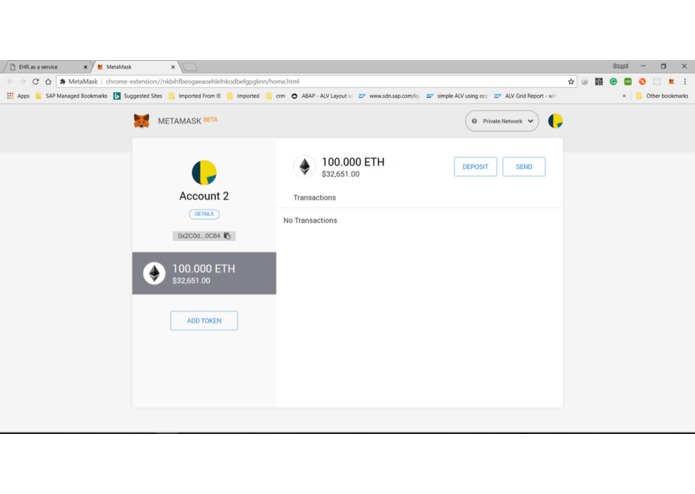Open account menu identicon in header
695x494 pixels.
(x=555, y=121)
